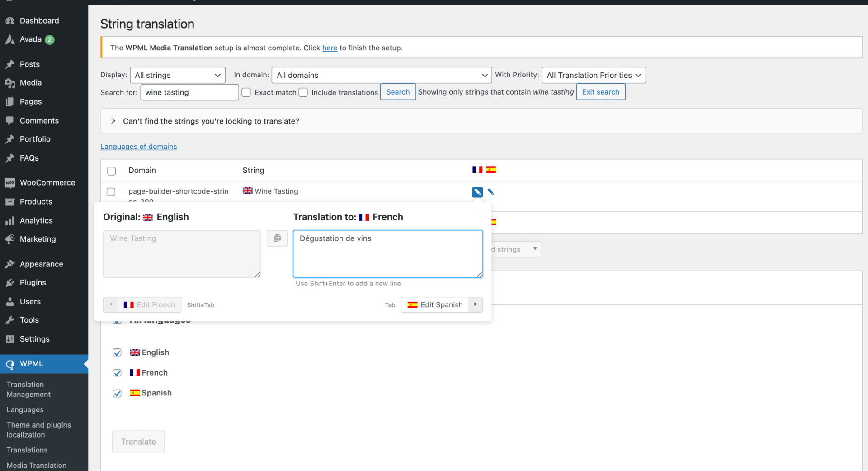The height and width of the screenshot is (471, 868).
Task: Click the Users person icon
Action: (10, 302)
